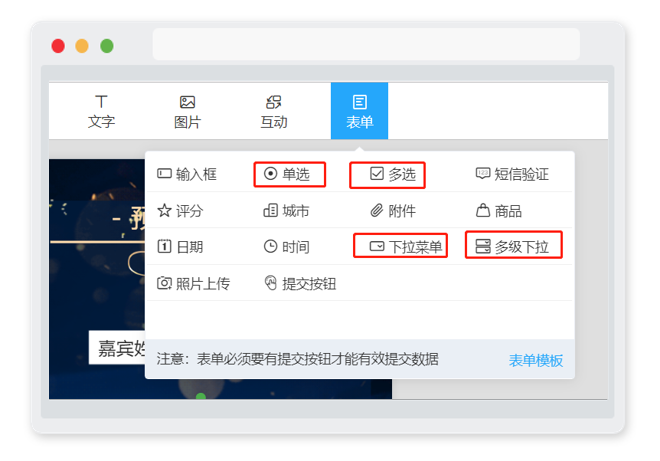Add a 附件 attachment field
The image size is (660, 461).
(393, 211)
